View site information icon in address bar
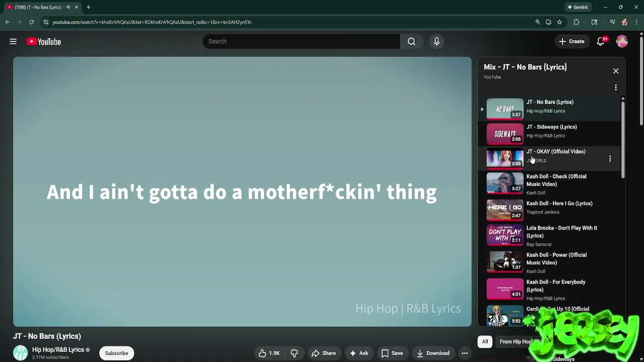Viewport: 644px width, 362px height. 46,22
